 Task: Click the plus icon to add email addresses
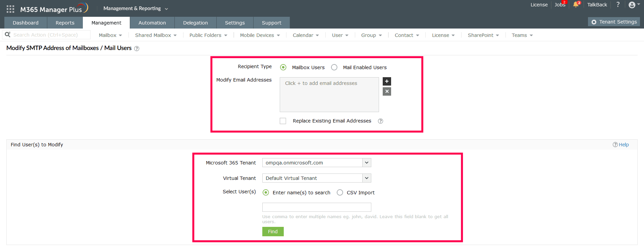387,81
